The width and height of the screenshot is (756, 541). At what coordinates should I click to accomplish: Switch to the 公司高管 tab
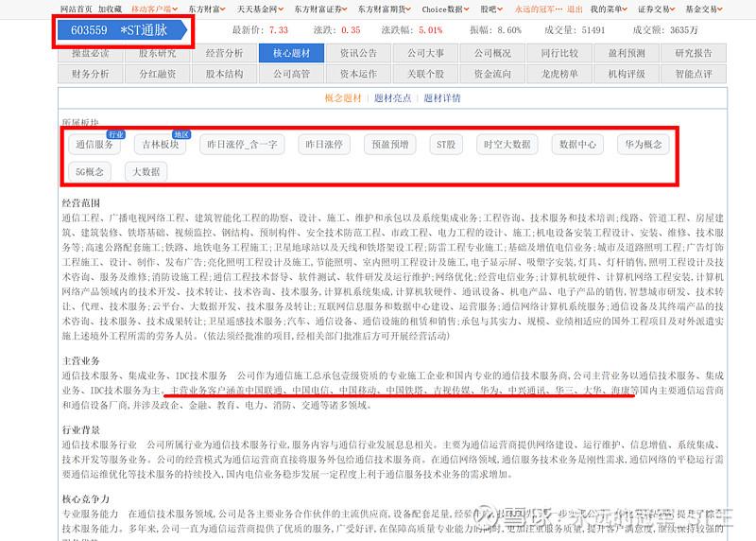pos(291,74)
